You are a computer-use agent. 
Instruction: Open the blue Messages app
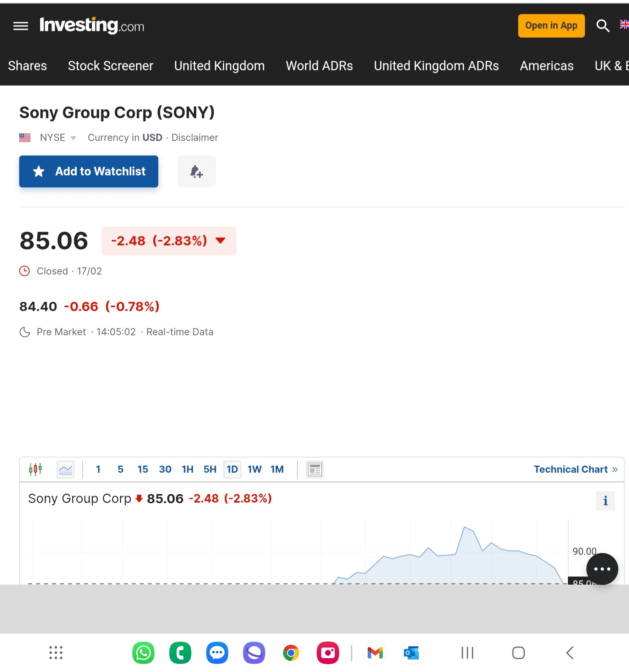coord(217,652)
